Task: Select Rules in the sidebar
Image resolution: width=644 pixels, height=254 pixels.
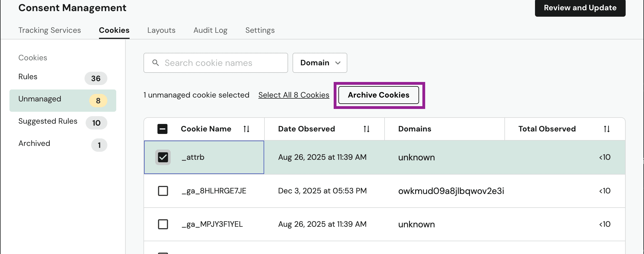Action: click(28, 77)
